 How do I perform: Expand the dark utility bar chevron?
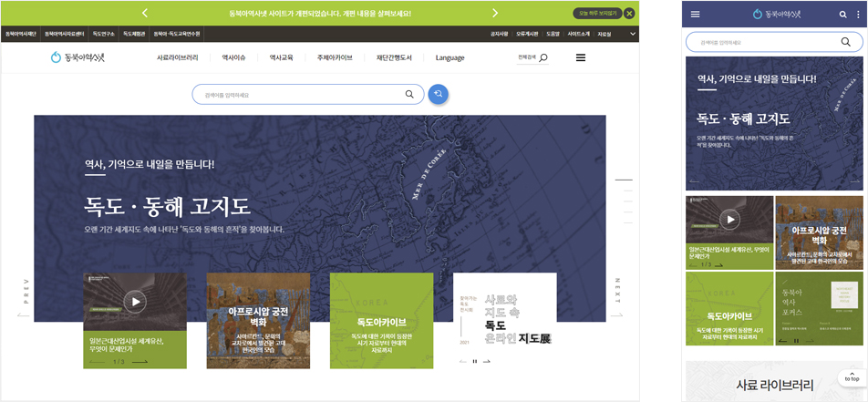pos(633,34)
